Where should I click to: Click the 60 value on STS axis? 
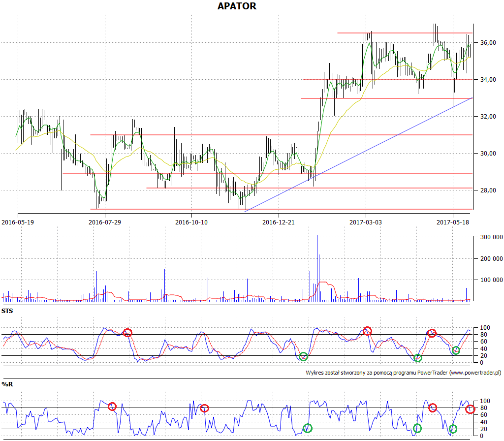pyautogui.click(x=483, y=342)
